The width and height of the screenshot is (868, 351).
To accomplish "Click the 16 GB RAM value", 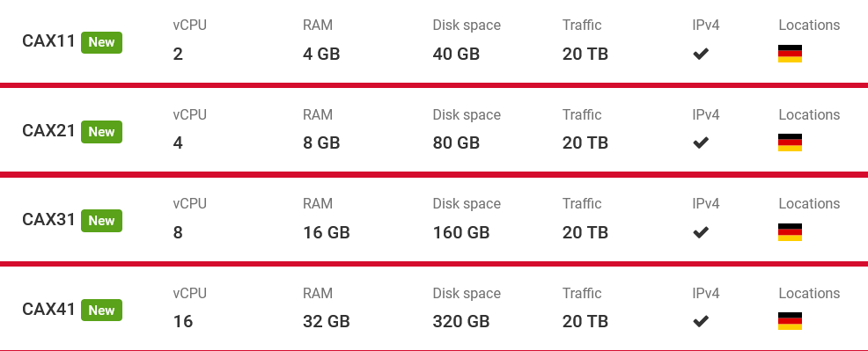I will (x=327, y=232).
